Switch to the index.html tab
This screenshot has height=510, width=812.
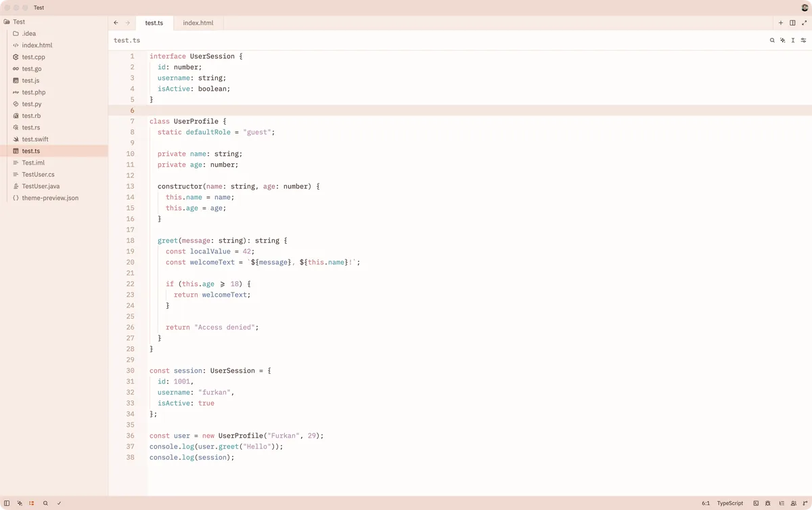coord(198,22)
